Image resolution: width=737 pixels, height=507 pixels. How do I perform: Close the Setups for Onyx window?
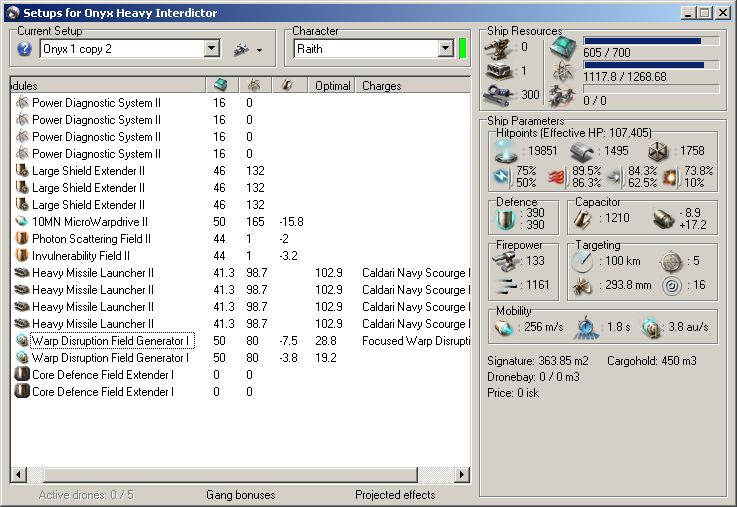[x=722, y=13]
